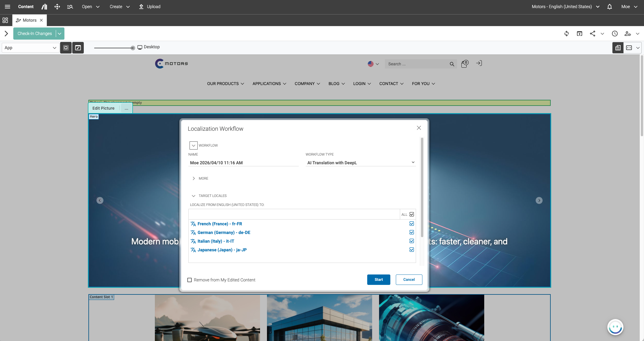Click the workflow Name input field

coord(243,163)
